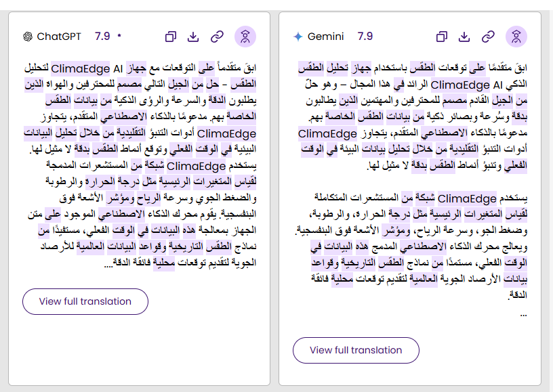Image resolution: width=553 pixels, height=392 pixels.
Task: Click the link icon on Gemini card
Action: (488, 37)
